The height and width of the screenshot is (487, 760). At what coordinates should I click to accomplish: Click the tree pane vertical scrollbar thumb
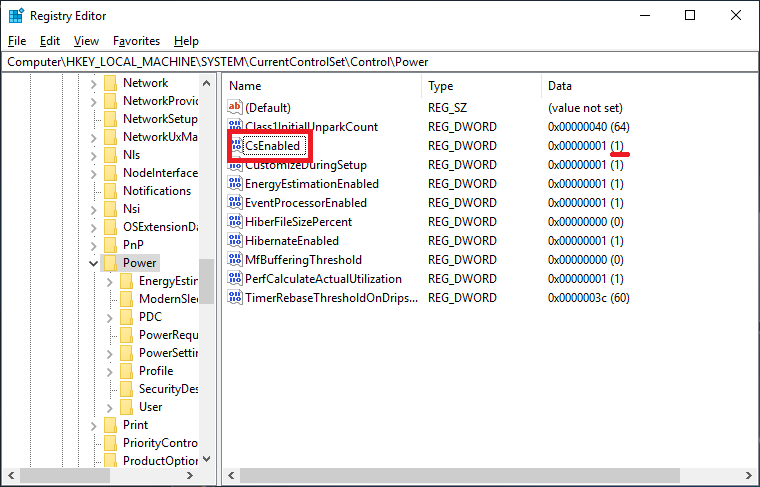(206, 281)
